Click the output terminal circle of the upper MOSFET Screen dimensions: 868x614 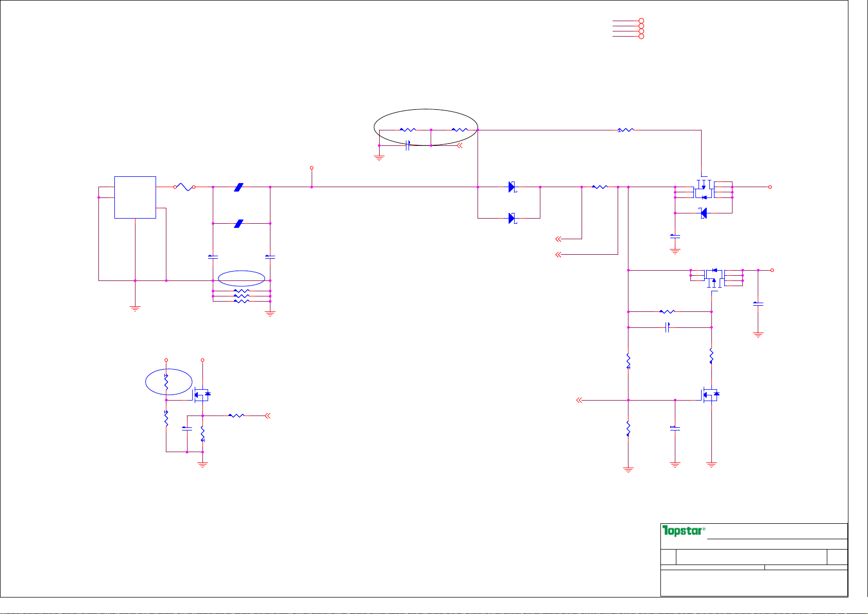coord(770,187)
